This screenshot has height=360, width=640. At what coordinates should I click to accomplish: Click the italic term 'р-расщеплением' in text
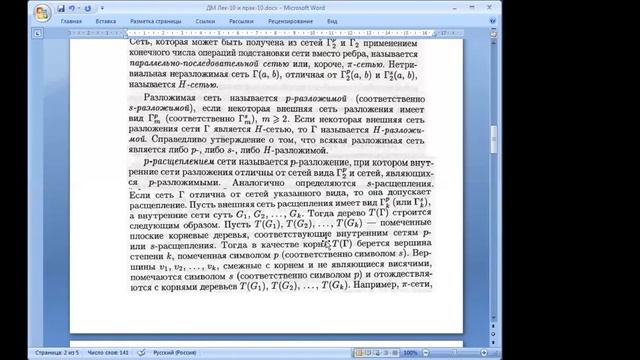point(179,162)
